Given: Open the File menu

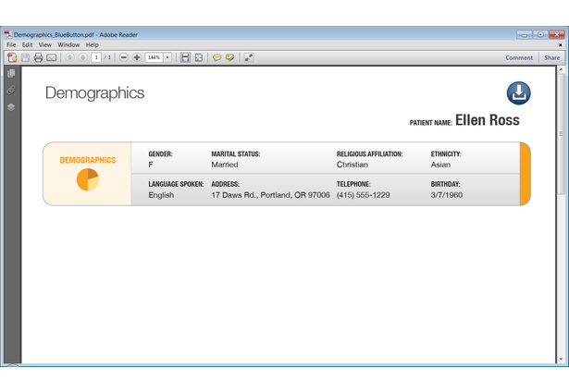Looking at the screenshot, I should point(11,45).
